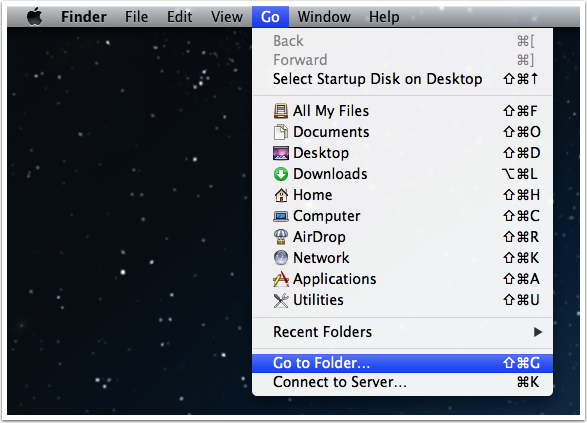Open the Help menu
This screenshot has width=587, height=423.
[x=384, y=17]
